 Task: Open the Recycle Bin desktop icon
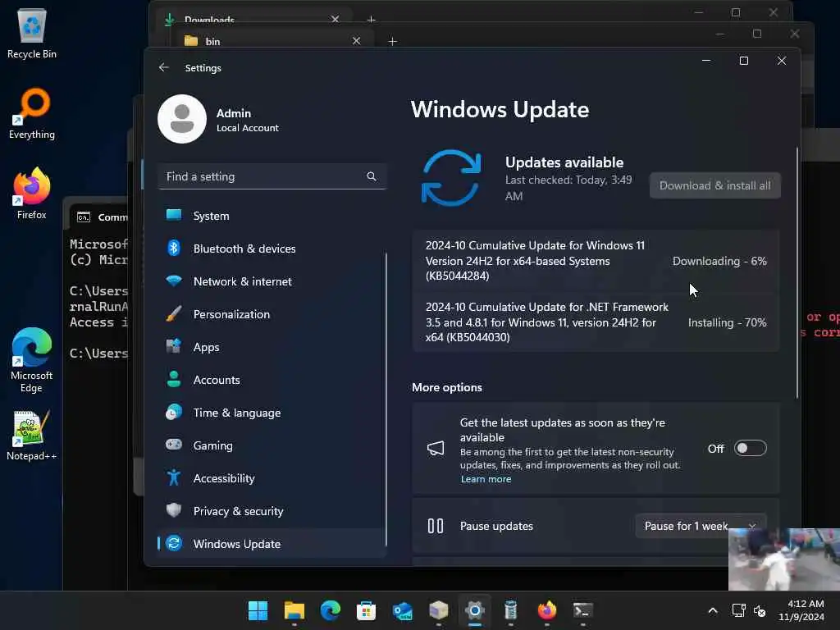(x=32, y=33)
